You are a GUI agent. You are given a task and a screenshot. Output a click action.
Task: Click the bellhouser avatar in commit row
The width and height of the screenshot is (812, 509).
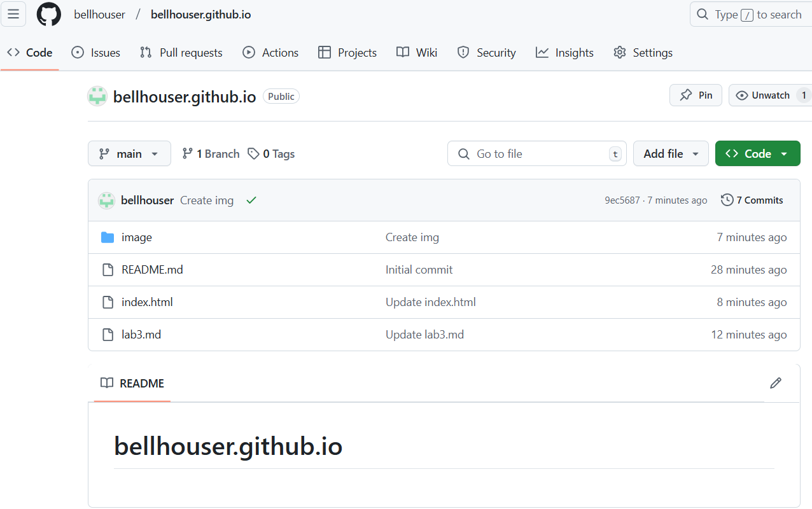(106, 200)
